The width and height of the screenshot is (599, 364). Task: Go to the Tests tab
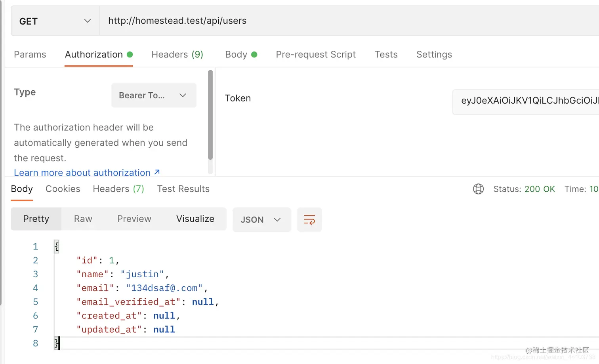(x=386, y=55)
